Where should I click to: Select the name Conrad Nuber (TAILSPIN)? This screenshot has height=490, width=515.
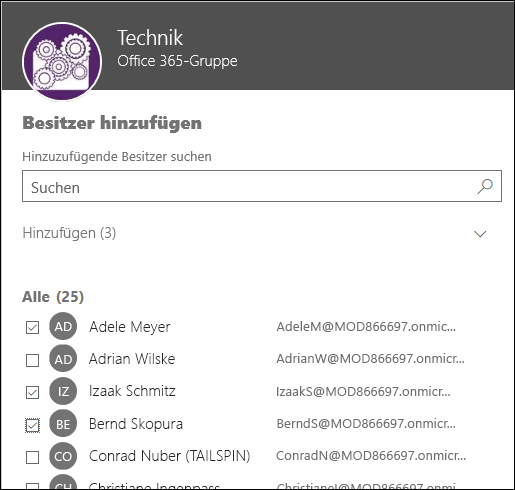pyautogui.click(x=170, y=456)
